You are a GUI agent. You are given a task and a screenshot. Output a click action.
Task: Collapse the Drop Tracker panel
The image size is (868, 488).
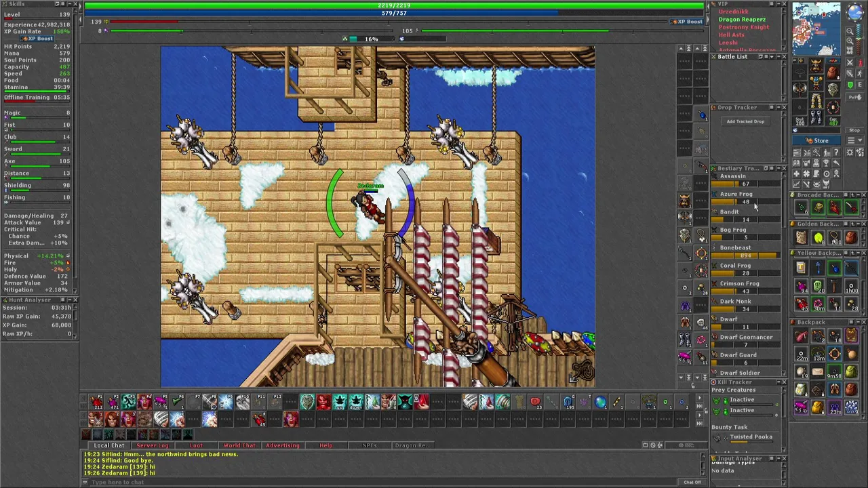[x=778, y=107]
